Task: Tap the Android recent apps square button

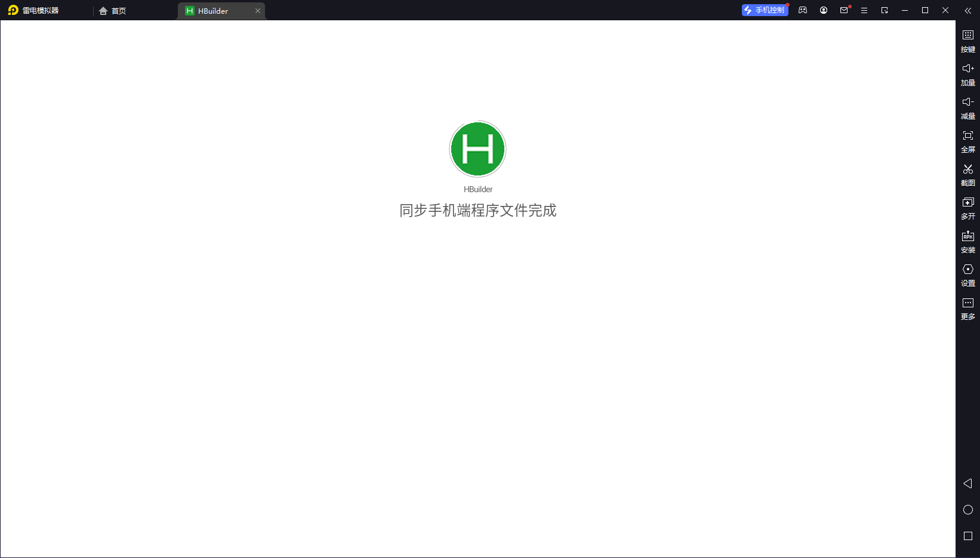Action: (x=968, y=536)
